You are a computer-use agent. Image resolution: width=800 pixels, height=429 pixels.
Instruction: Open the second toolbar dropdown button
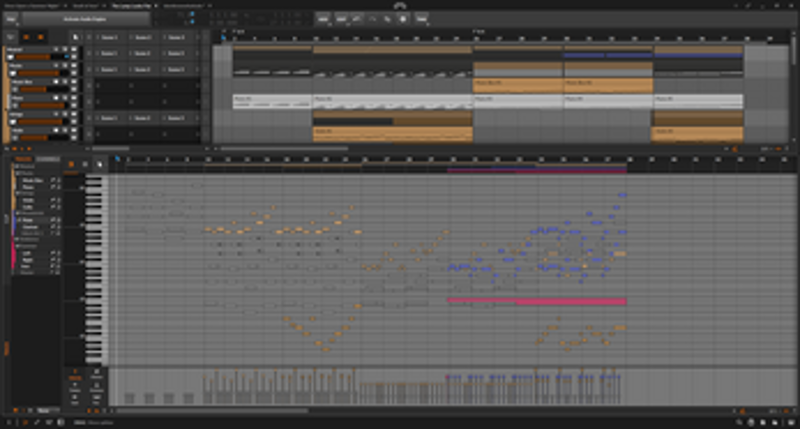tap(341, 19)
